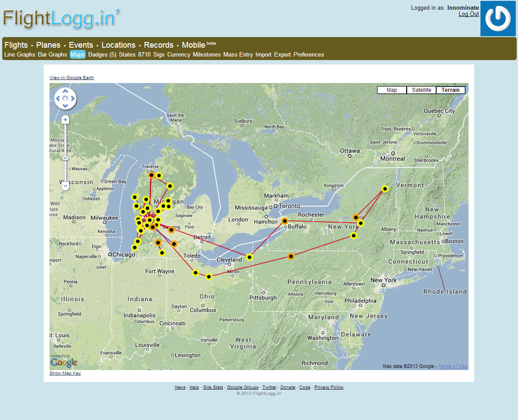This screenshot has width=518, height=420.
Task: Open the Privacy Policy footer link
Action: [x=329, y=387]
